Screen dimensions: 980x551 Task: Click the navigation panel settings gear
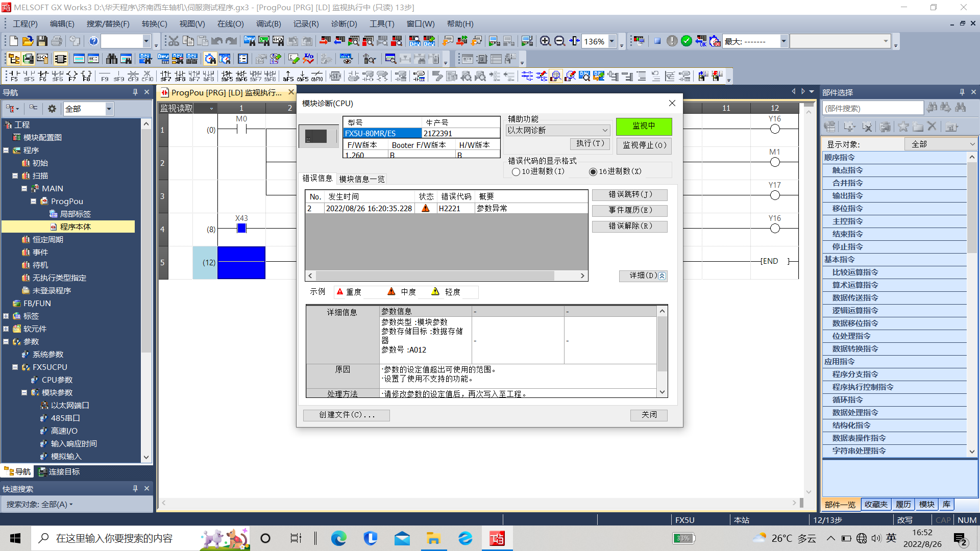click(x=52, y=109)
